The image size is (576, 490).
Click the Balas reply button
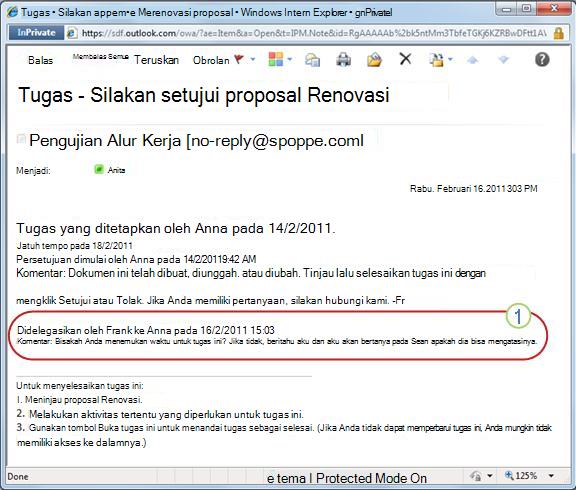click(40, 60)
